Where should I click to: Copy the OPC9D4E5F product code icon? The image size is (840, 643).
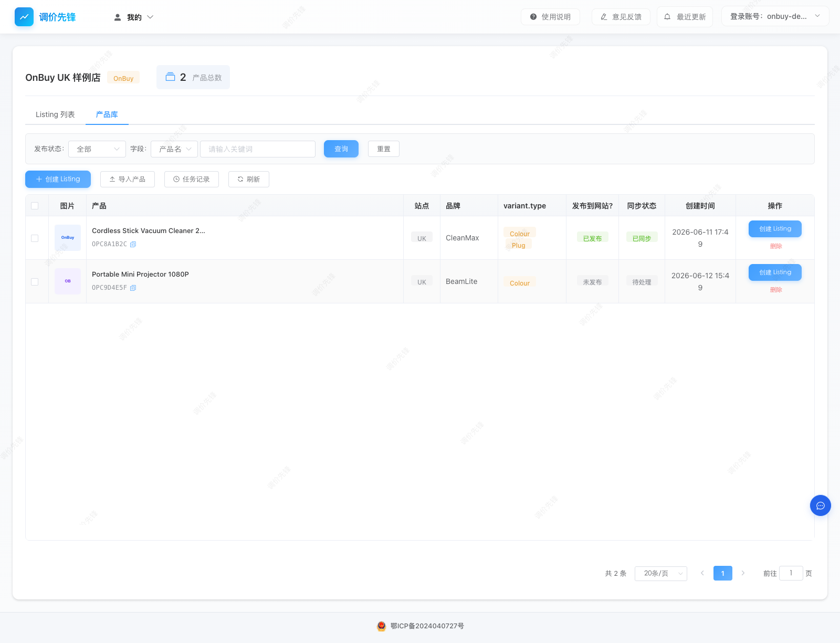[133, 288]
